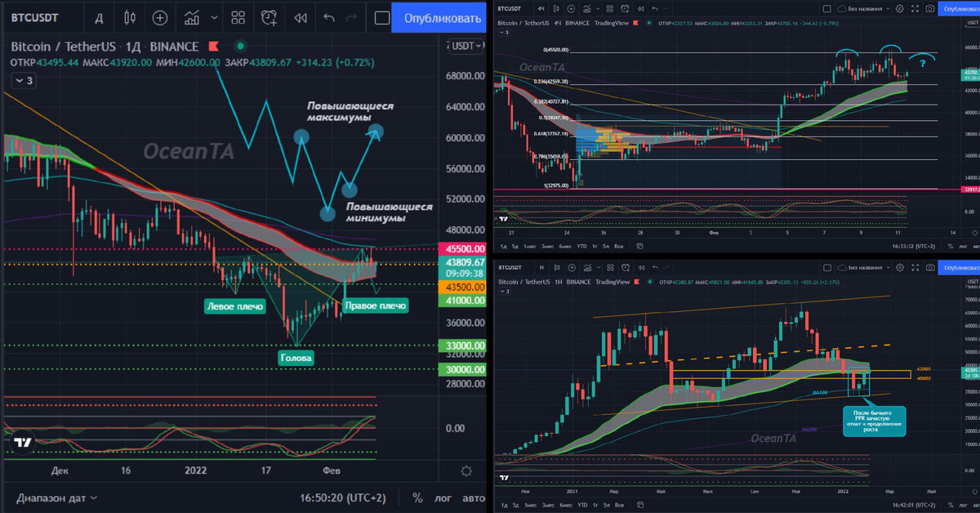This screenshot has width=980, height=513.
Task: Click Опубликовать button in top-right chart
Action: point(959,8)
